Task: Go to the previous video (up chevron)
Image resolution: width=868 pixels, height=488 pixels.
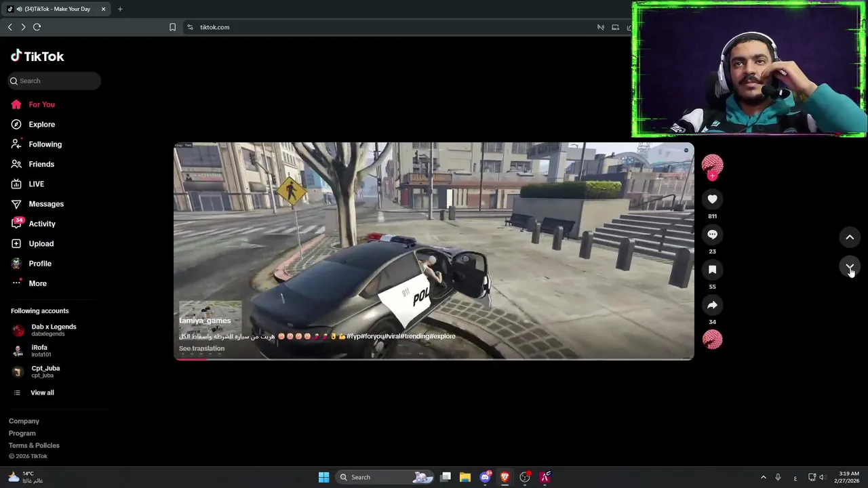Action: point(850,237)
